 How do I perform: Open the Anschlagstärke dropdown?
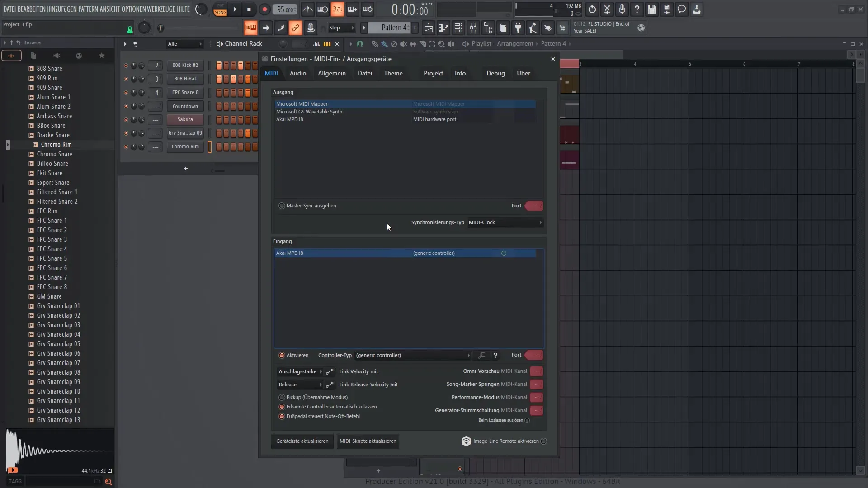coord(300,371)
